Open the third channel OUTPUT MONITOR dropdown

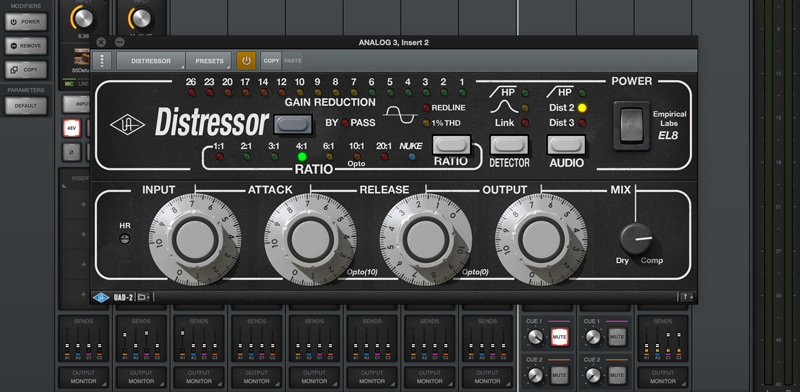click(x=199, y=378)
